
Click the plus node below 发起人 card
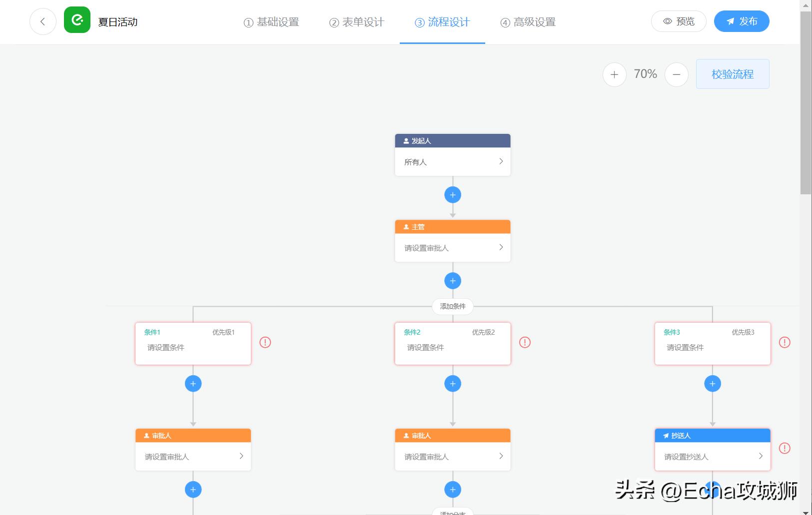(452, 195)
